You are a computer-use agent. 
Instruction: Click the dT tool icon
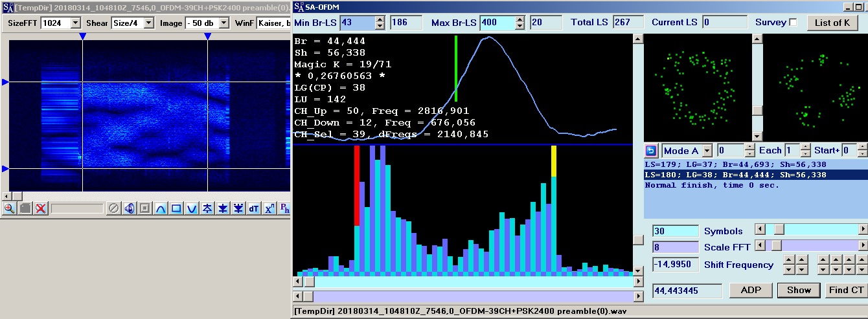[x=254, y=208]
